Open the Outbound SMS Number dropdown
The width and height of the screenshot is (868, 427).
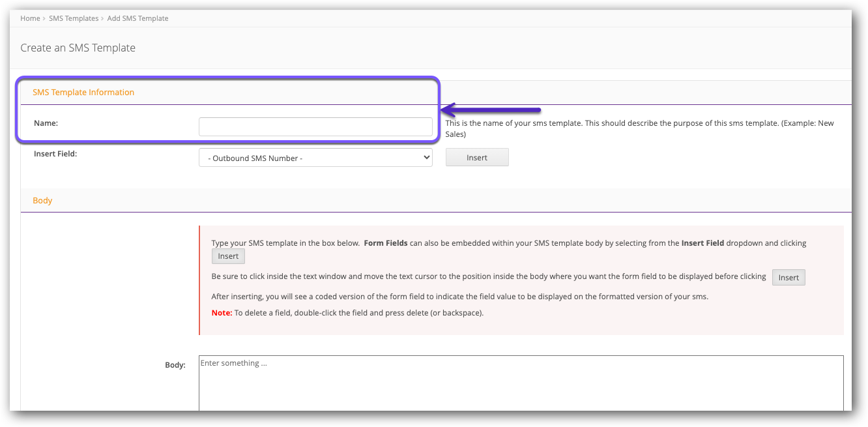point(315,158)
